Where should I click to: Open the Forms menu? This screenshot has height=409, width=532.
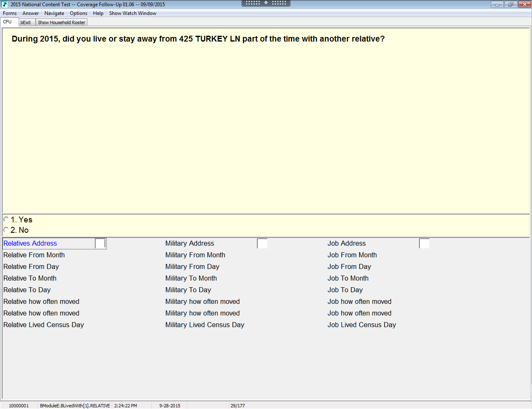(x=10, y=13)
